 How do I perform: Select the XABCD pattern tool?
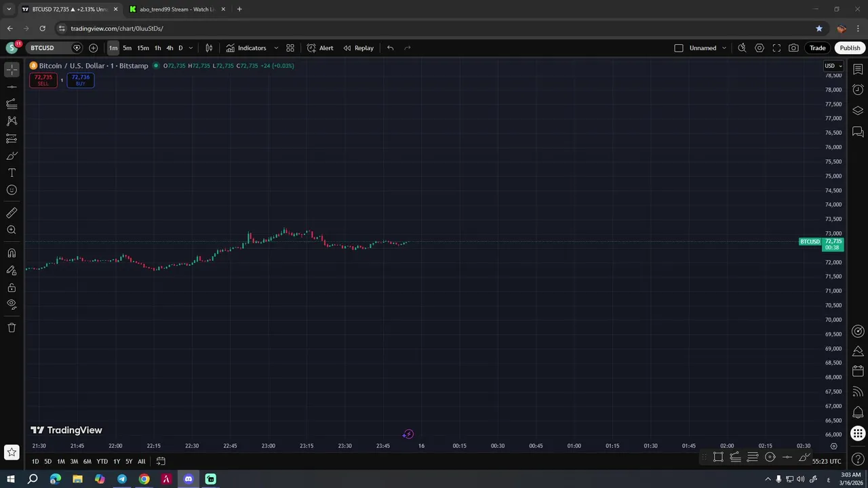(x=12, y=121)
